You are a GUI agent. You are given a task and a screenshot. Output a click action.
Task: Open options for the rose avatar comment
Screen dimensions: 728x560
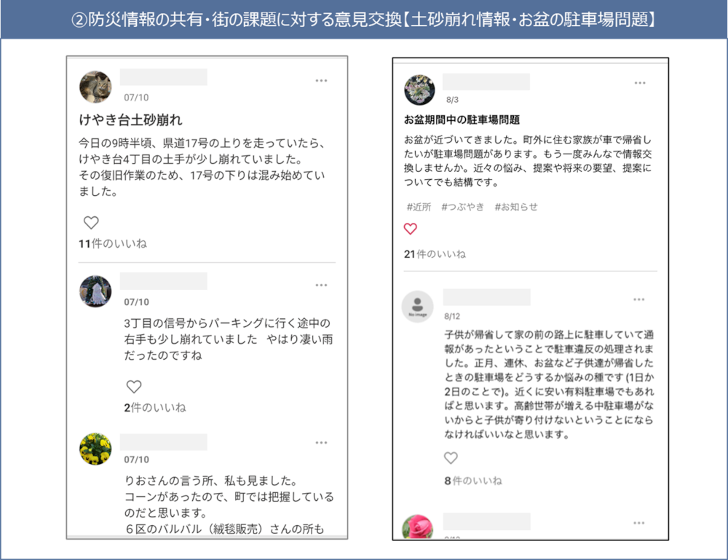[x=639, y=523]
